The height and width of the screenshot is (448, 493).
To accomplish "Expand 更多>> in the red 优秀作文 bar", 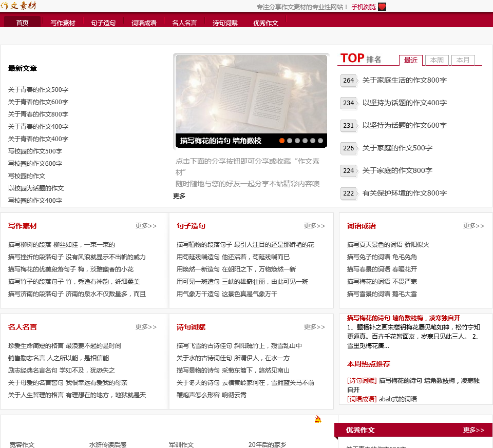I will tap(473, 430).
